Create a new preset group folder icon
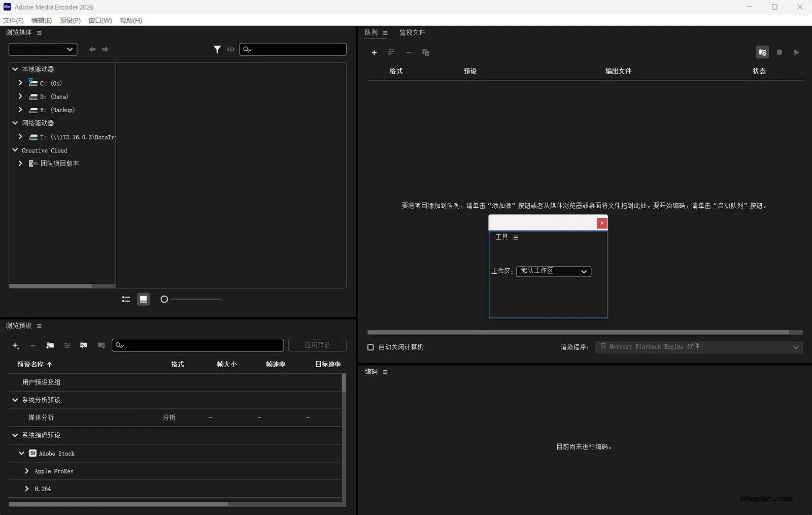 coord(50,345)
